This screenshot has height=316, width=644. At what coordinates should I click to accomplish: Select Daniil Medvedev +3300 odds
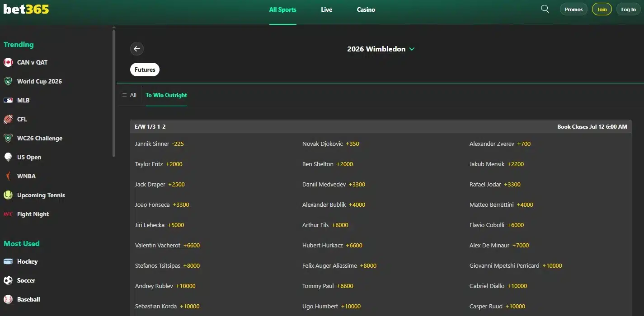coord(334,184)
